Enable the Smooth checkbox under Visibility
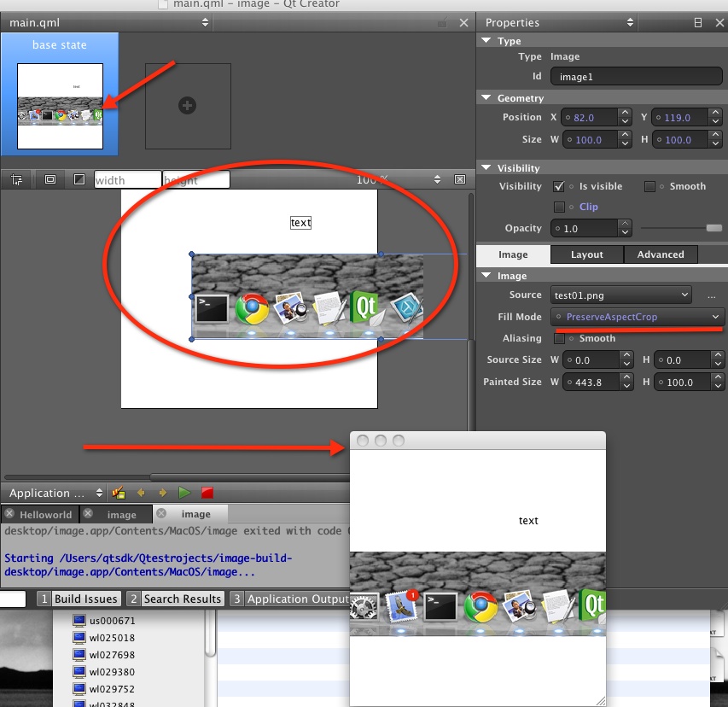 (649, 187)
